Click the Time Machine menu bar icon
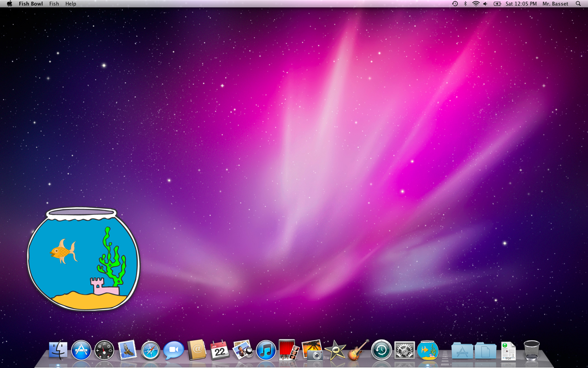The image size is (588, 368). pos(455,4)
